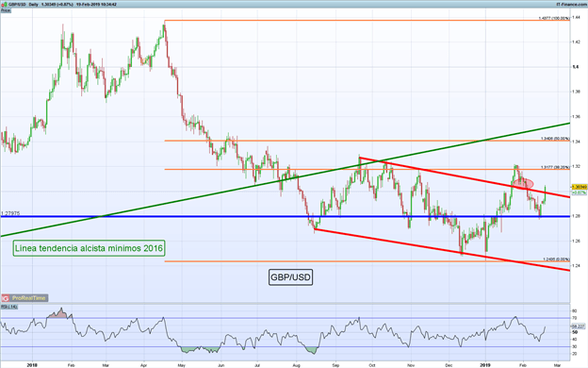
Task: Select the 100.00% Fibonacci level label
Action: 554,18
